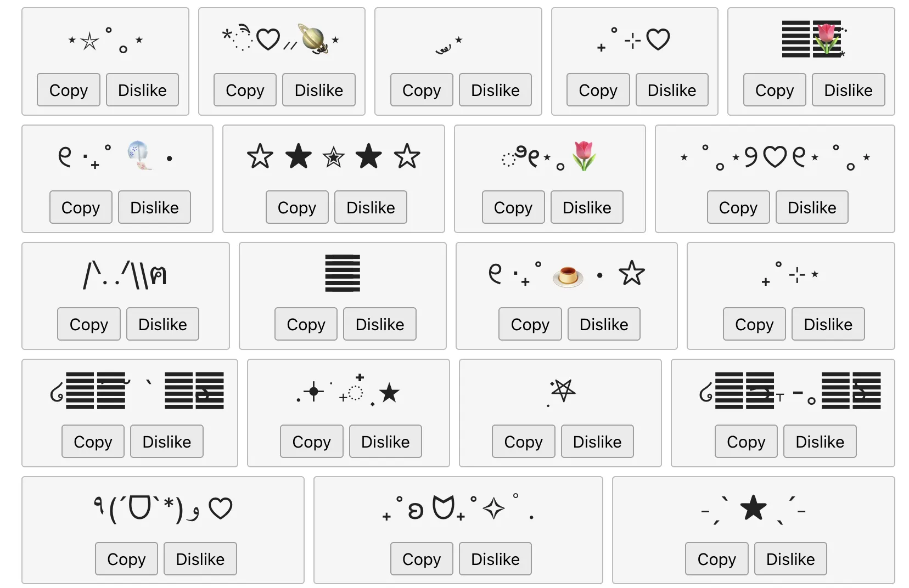The width and height of the screenshot is (909, 588).
Task: Copy the black star with dashes symbol
Action: (x=716, y=559)
